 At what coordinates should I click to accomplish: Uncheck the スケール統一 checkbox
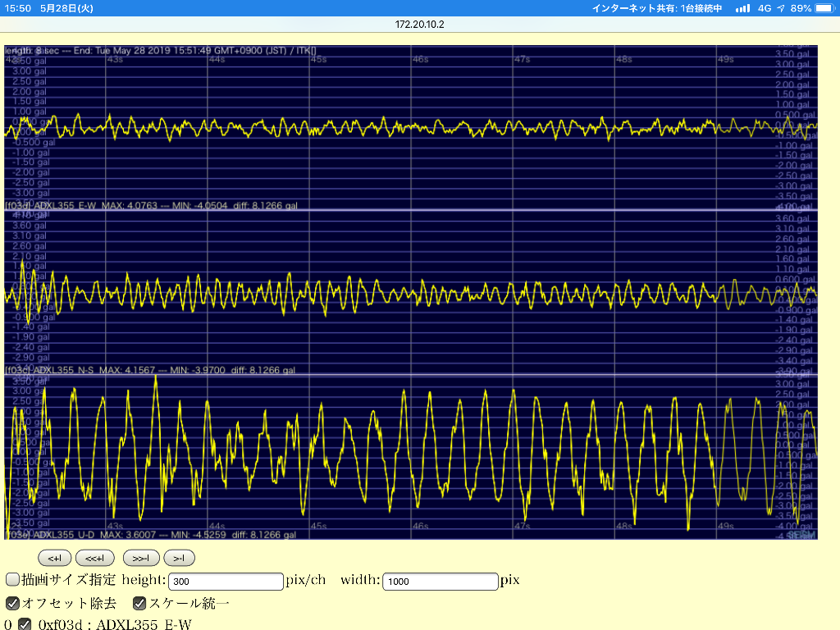139,603
